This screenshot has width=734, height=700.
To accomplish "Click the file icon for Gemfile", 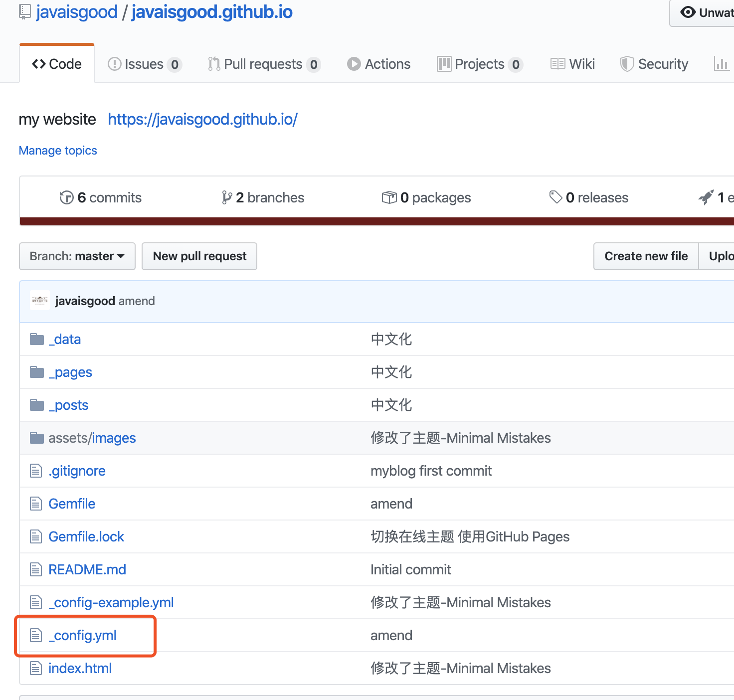I will (36, 504).
